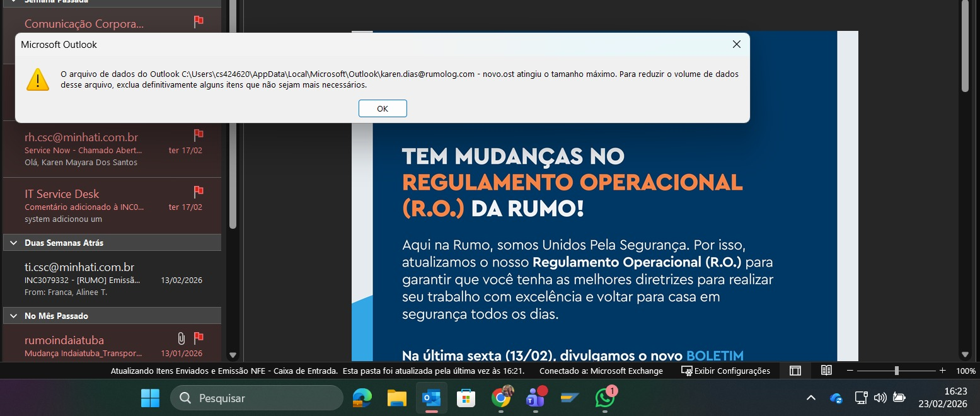Select Comentário adicionado à INC subject line
Image resolution: width=980 pixels, height=416 pixels.
84,207
